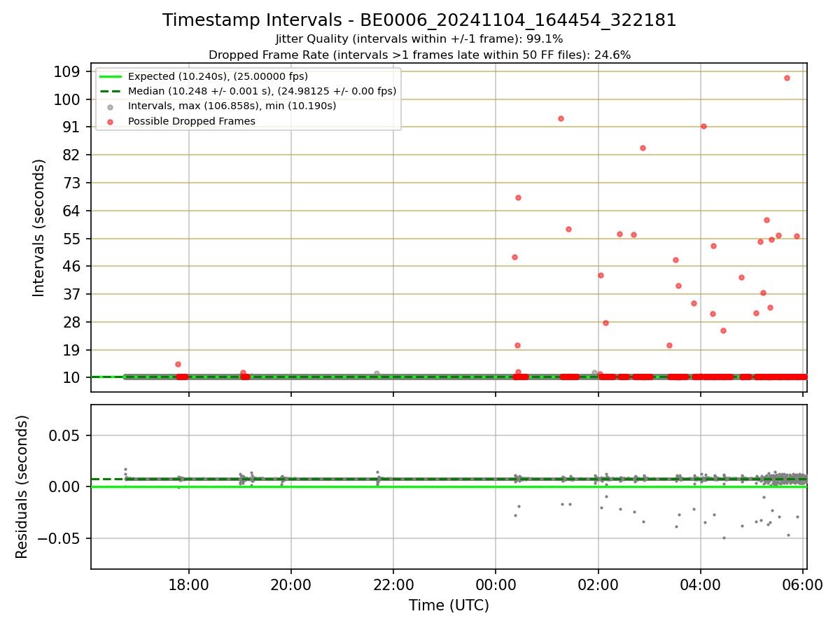Screen dimensions: 840x630
Task: Click the isolated red point near 14 seconds before 18:00
Action: [178, 364]
